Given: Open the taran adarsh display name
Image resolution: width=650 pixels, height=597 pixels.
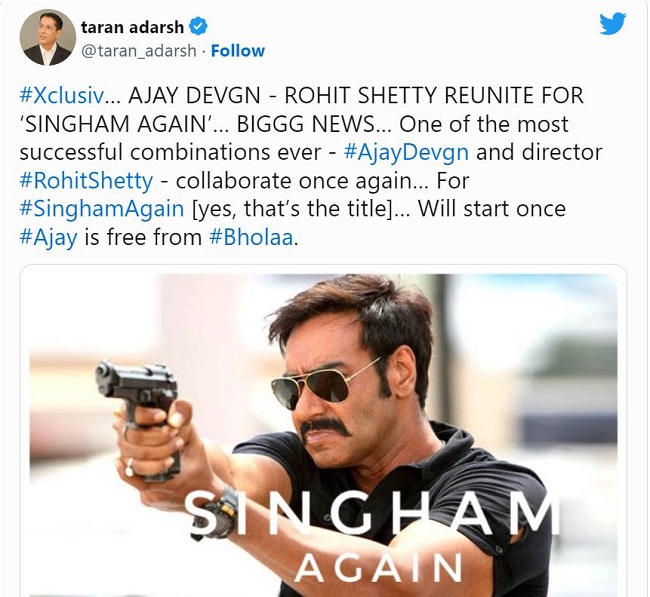Looking at the screenshot, I should (132, 27).
